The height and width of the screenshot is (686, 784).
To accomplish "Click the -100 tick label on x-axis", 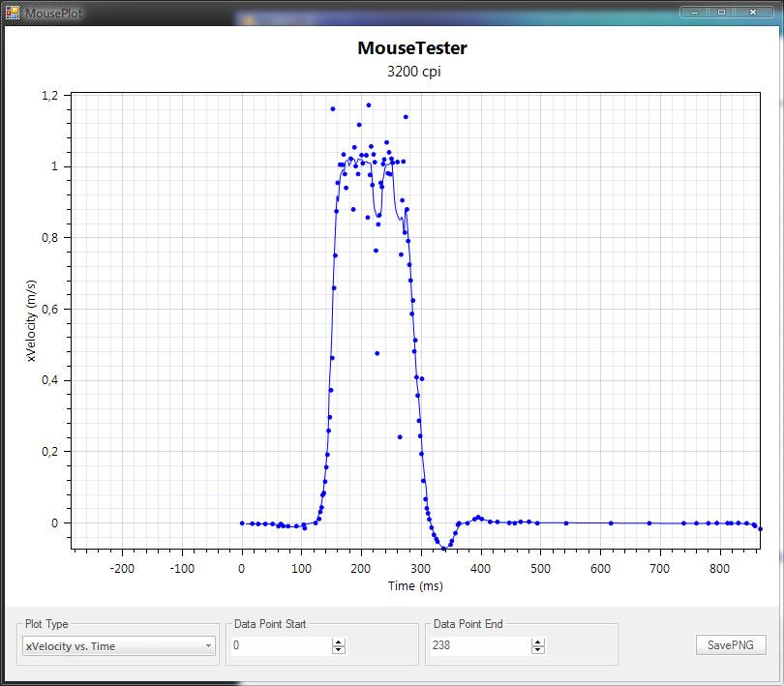I will 182,569.
